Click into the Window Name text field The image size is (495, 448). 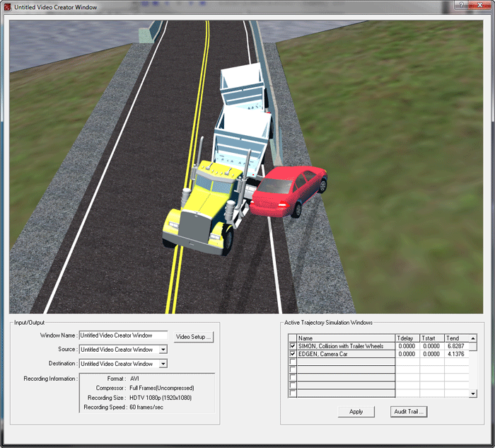(124, 335)
